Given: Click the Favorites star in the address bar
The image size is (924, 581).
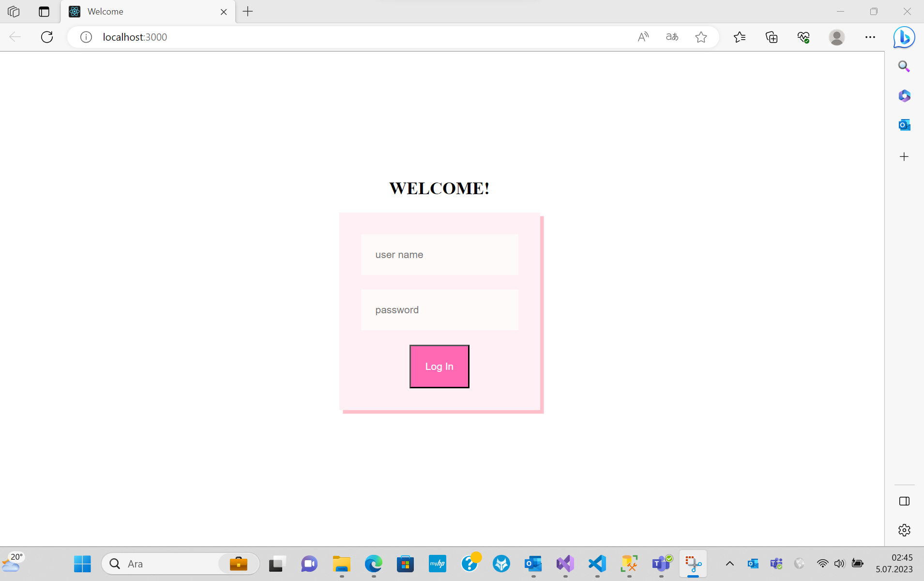Looking at the screenshot, I should [x=701, y=37].
